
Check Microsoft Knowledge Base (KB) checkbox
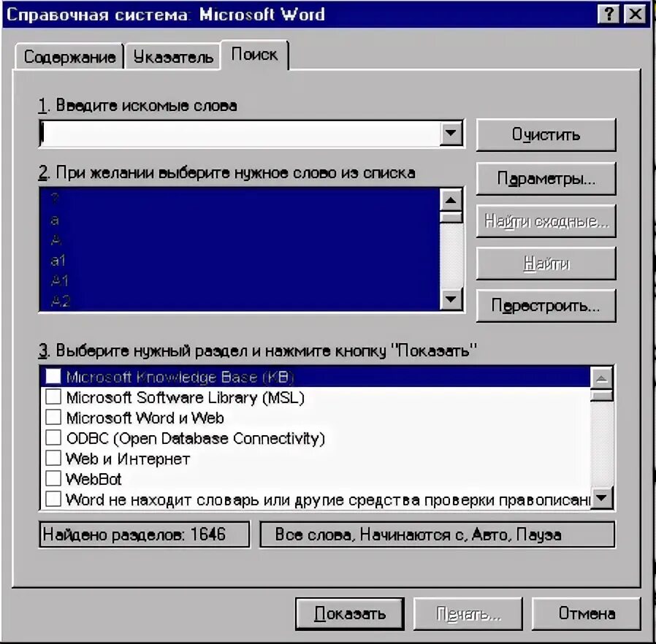pyautogui.click(x=53, y=376)
